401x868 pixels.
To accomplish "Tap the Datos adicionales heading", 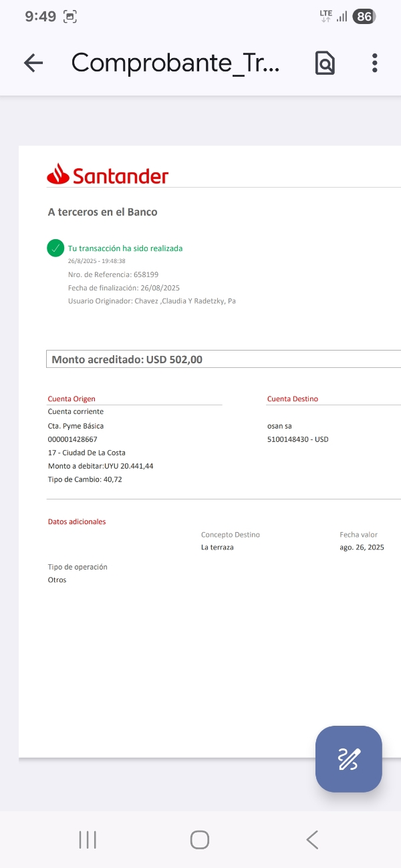I will click(77, 521).
